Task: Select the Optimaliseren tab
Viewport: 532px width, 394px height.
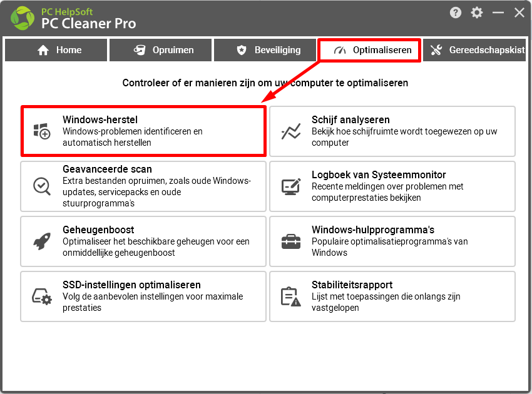Action: [369, 50]
